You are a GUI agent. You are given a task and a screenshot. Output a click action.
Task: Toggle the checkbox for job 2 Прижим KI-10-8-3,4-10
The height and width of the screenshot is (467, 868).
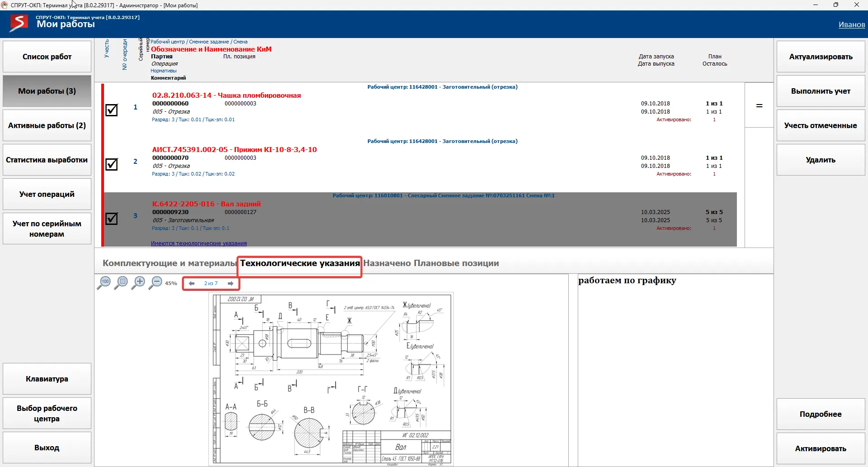pyautogui.click(x=111, y=164)
